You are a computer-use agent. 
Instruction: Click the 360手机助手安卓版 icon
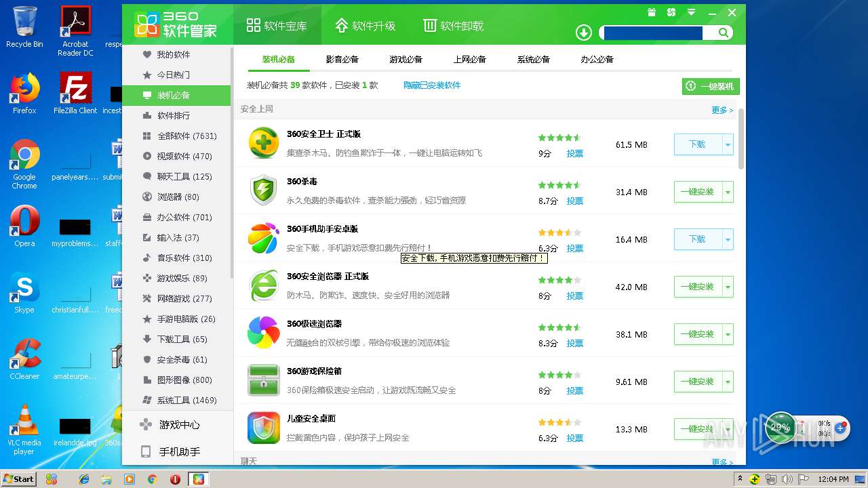pos(263,238)
